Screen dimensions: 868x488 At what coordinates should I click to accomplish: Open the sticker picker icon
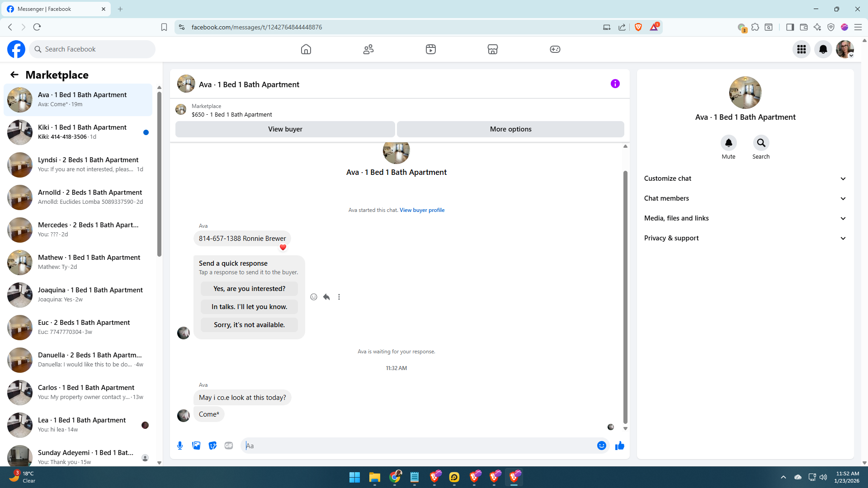pyautogui.click(x=212, y=446)
